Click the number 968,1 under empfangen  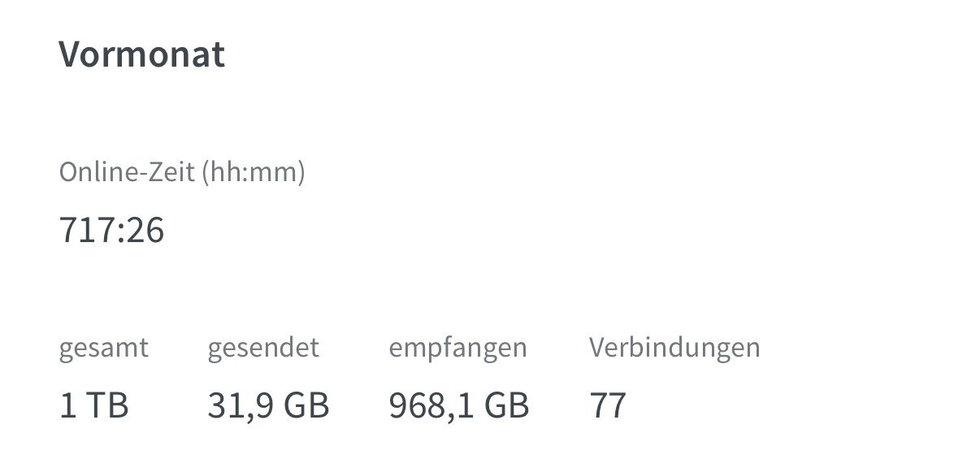pyautogui.click(x=428, y=405)
